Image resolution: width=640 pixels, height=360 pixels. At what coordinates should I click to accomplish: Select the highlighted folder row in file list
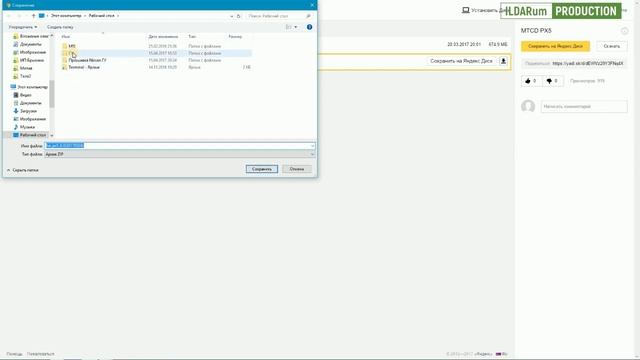(156, 53)
